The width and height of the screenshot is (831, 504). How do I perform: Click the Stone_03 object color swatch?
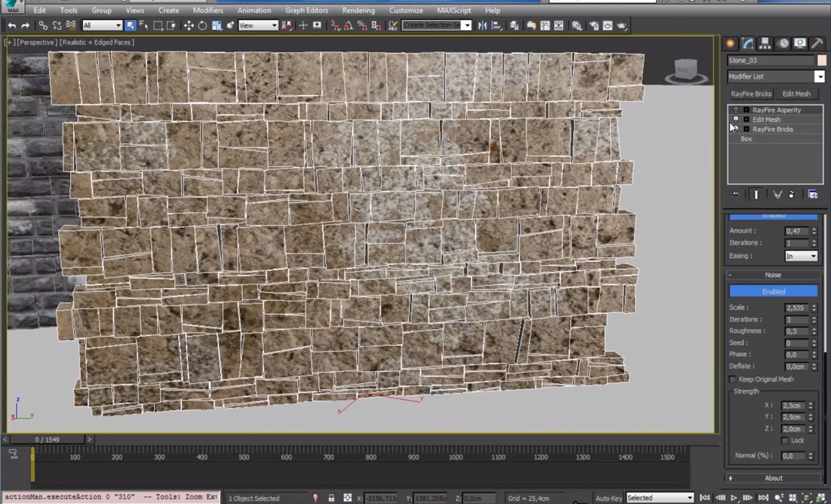[x=822, y=61]
